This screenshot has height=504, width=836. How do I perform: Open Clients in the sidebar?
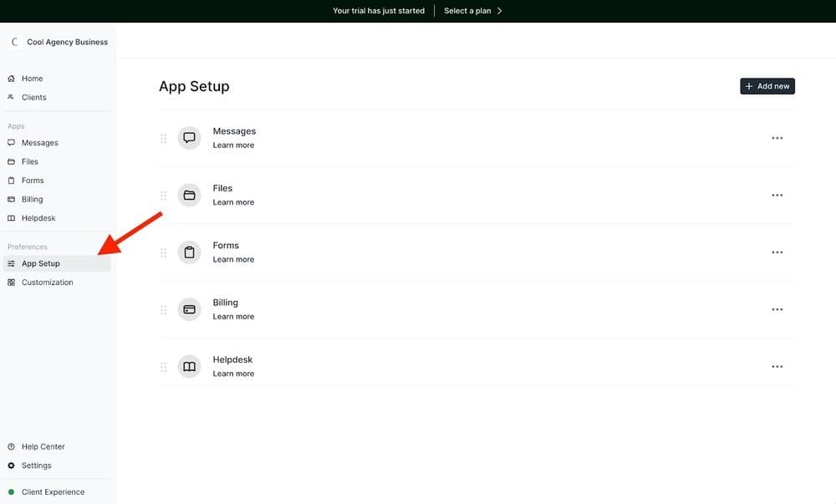pos(33,97)
